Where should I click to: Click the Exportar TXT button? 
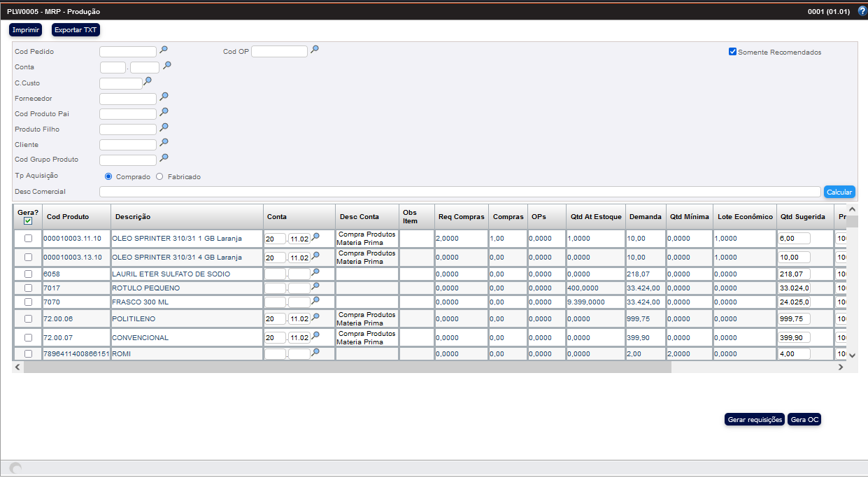pyautogui.click(x=76, y=30)
